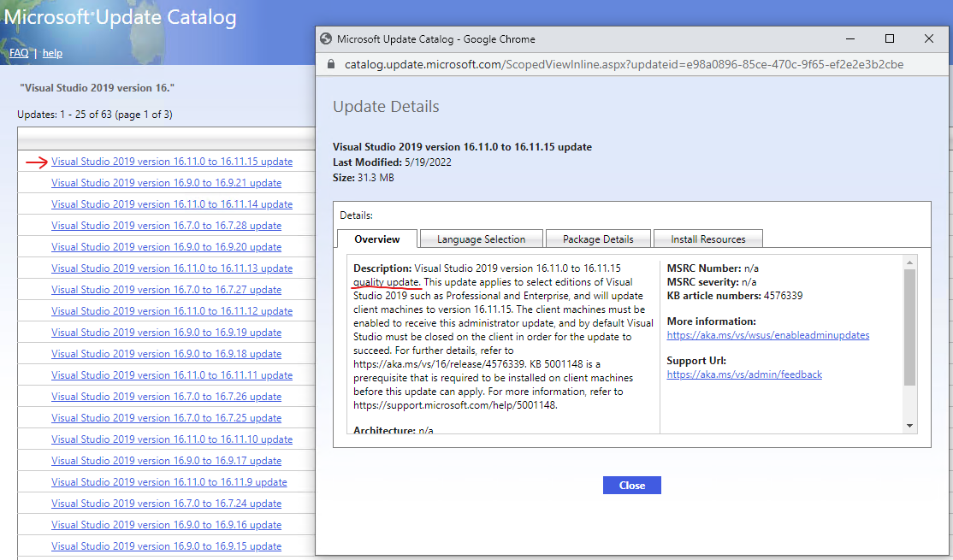Click the globe site icon in popup title bar

pyautogui.click(x=326, y=38)
